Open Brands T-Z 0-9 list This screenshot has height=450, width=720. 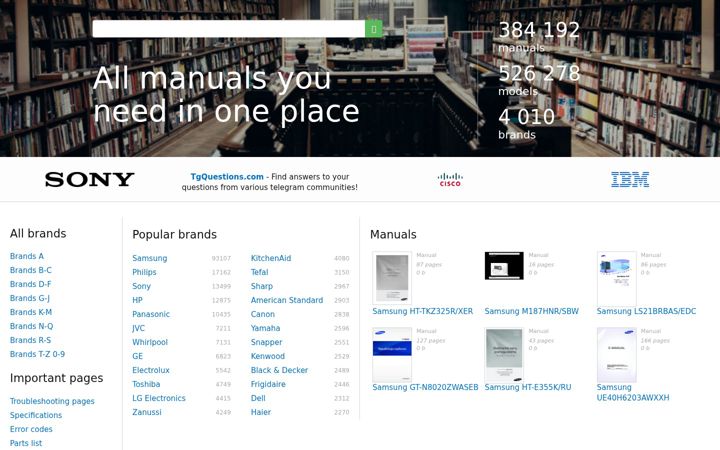37,354
